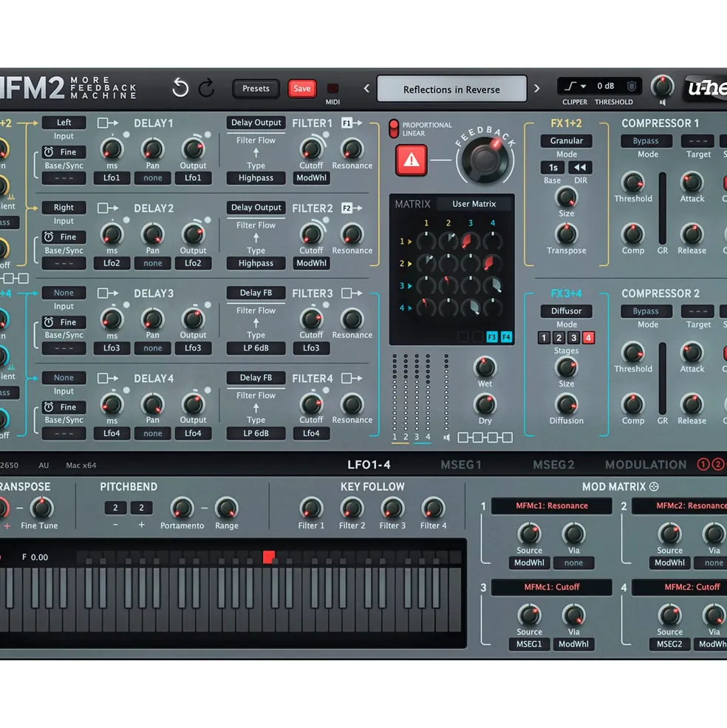
Task: Open the Presets browser
Action: 256,88
